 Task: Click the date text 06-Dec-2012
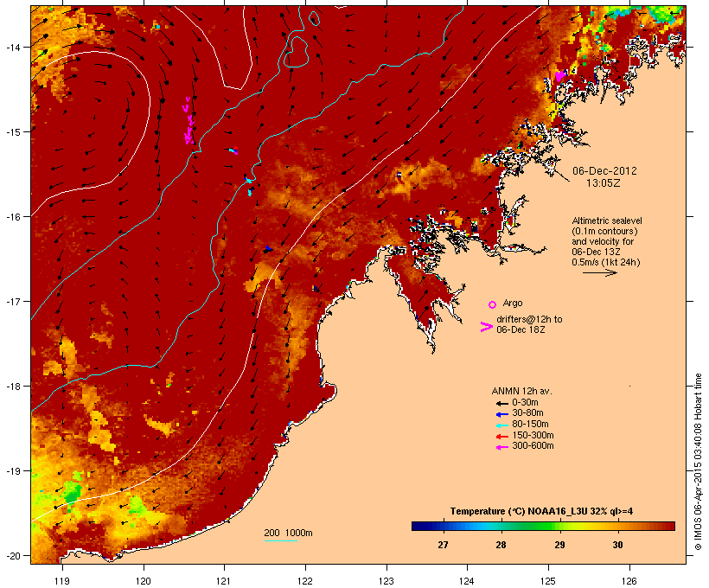[x=604, y=171]
